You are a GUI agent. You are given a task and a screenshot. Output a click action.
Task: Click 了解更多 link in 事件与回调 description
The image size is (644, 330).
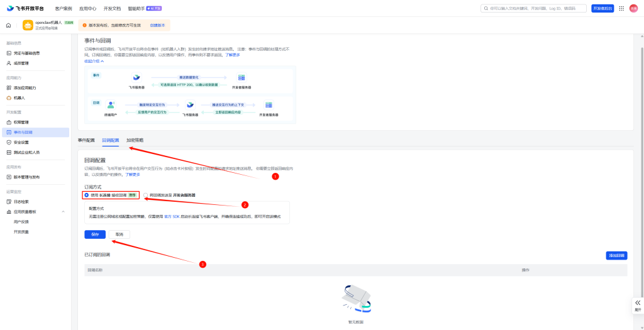pos(233,55)
